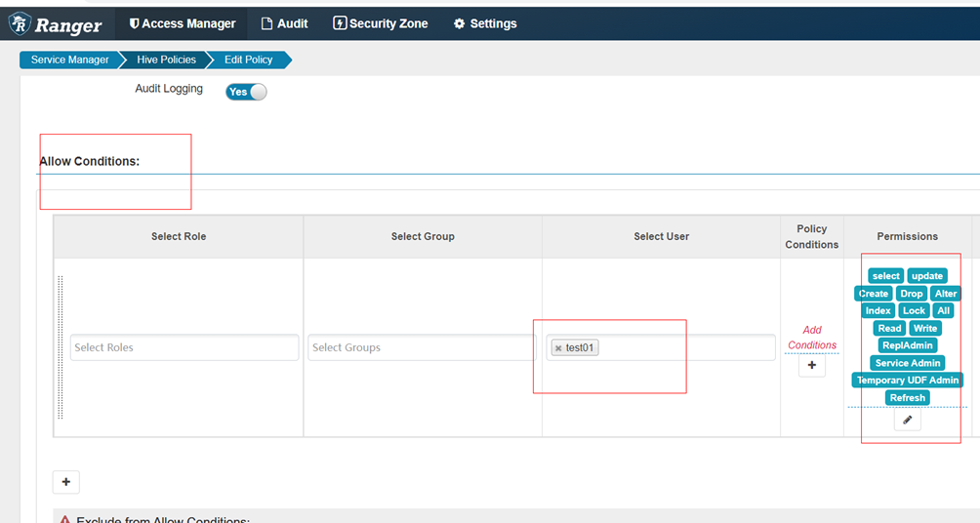Remove test01 user via x icon
Screen dimensions: 980x523
point(558,348)
